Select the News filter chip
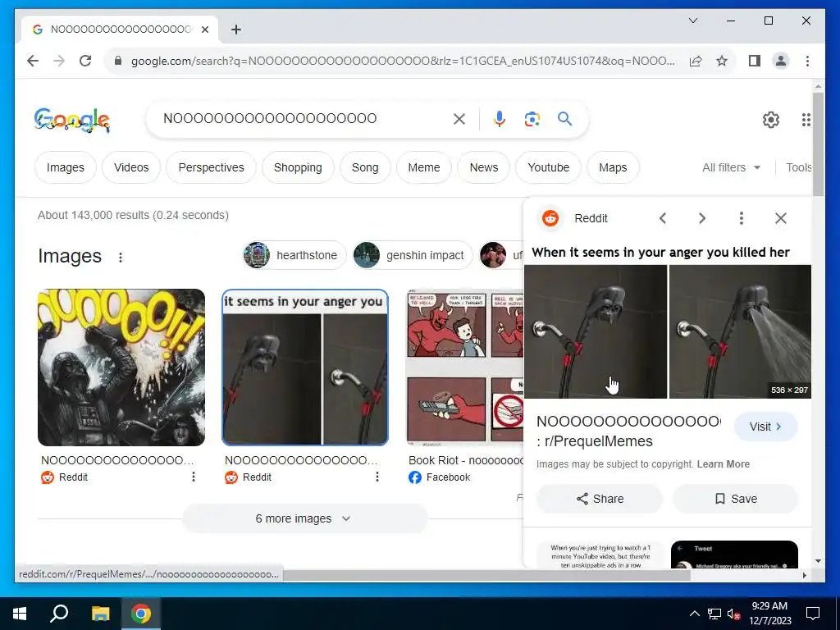The height and width of the screenshot is (630, 840). (484, 167)
